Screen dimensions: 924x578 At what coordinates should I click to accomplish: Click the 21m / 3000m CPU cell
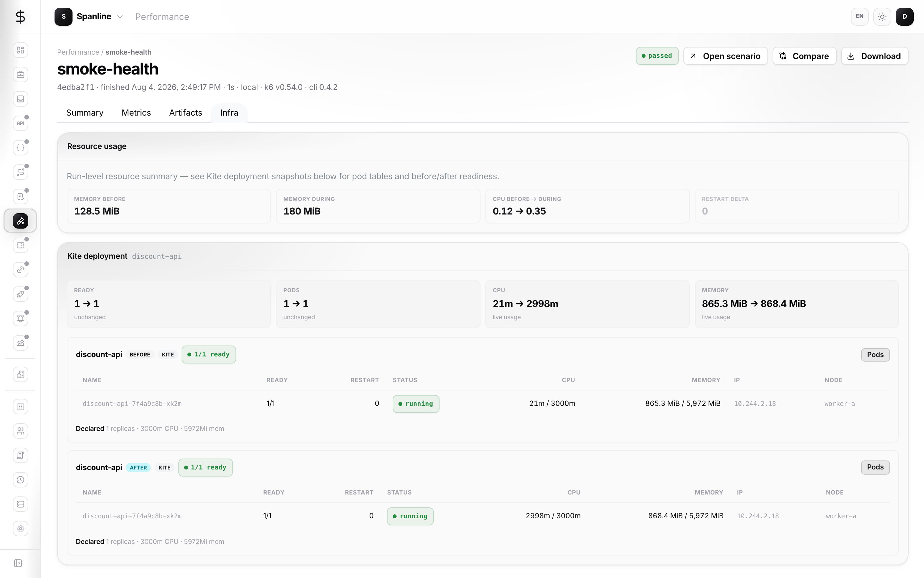tap(552, 403)
